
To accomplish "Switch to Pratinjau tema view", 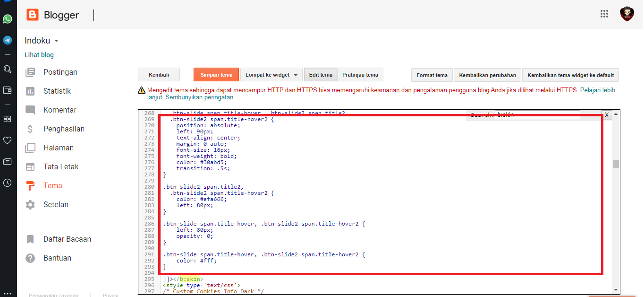I will [360, 75].
